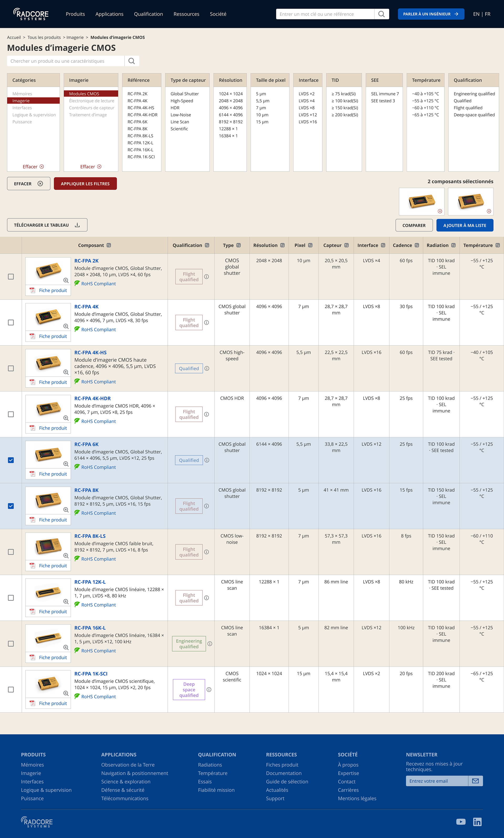Sort table by Type column
504x838 pixels.
[238, 245]
